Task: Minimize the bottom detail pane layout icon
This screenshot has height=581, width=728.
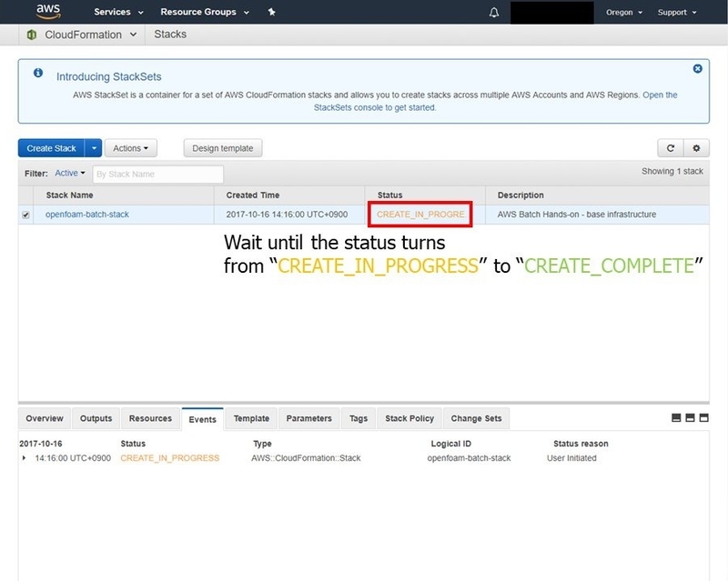Action: tap(676, 417)
